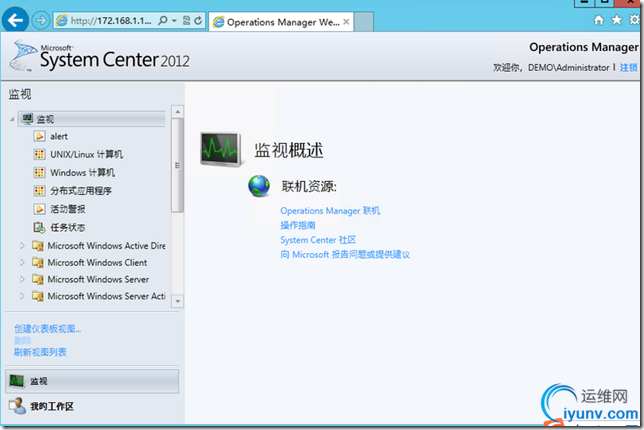Click the 监视概述 monitor graphic
The image size is (644, 430).
(x=221, y=149)
